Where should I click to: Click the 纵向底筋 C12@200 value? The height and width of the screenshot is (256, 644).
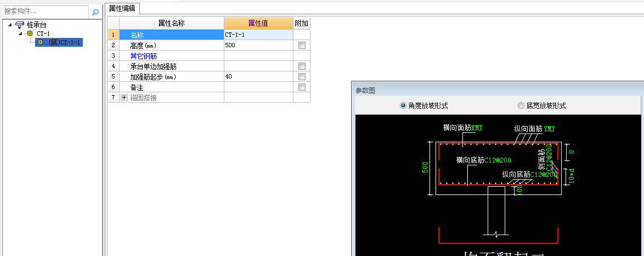544,175
